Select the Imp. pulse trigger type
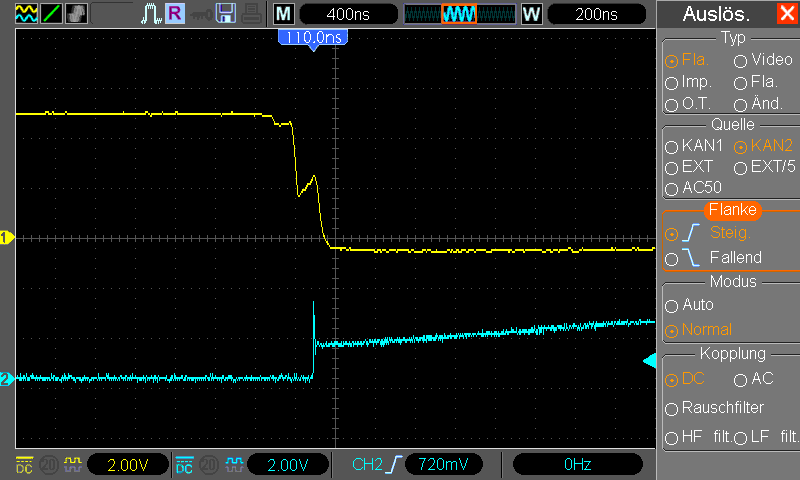 click(688, 82)
